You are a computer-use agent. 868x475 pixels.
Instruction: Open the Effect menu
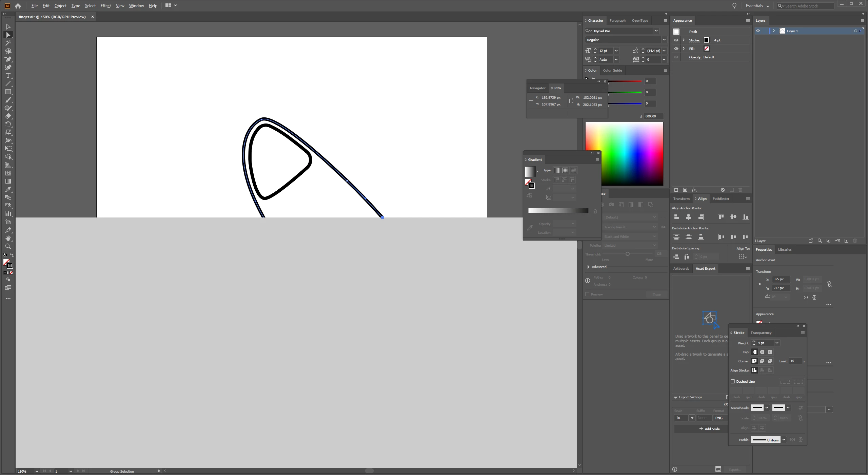click(x=106, y=6)
